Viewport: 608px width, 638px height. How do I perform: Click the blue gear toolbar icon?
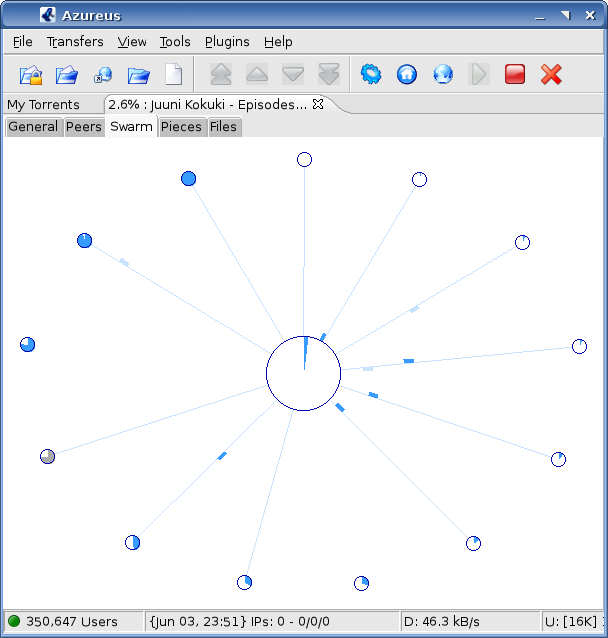371,74
